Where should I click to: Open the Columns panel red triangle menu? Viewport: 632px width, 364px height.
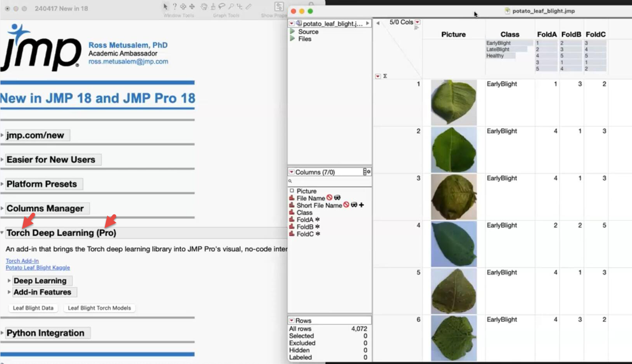(292, 172)
